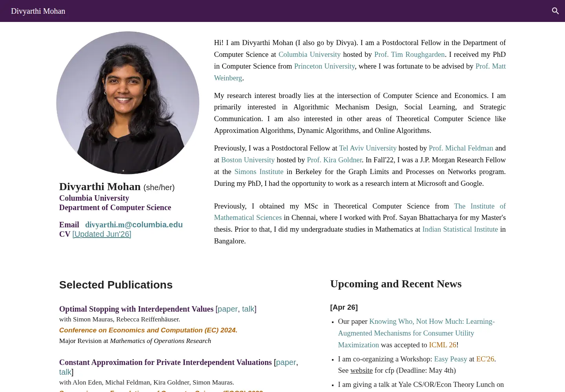Open talk link for Optimal Stopping publication
Image resolution: width=565 pixels, height=392 pixels.
248,309
